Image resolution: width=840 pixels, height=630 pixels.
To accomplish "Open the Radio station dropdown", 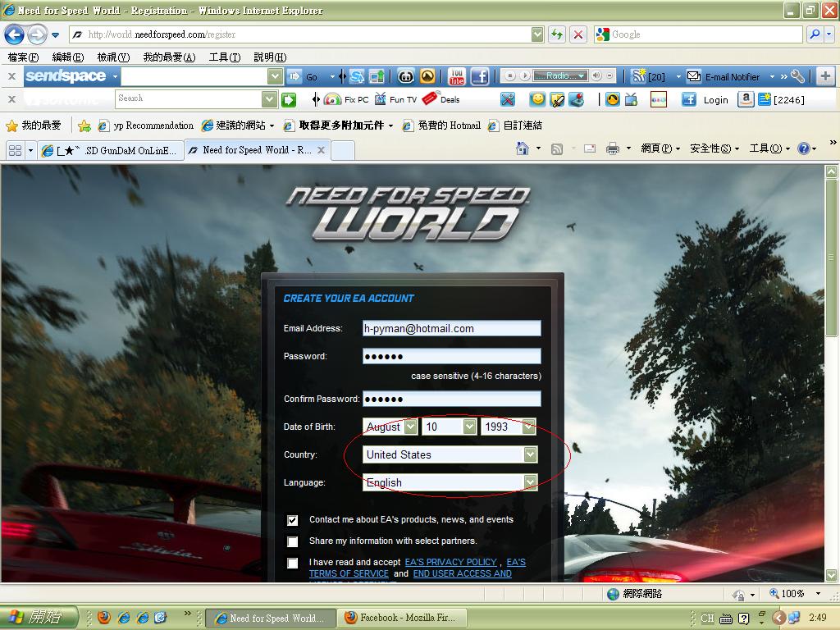I will [582, 76].
